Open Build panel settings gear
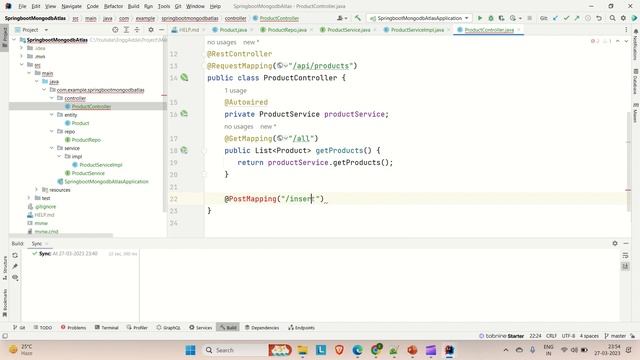The width and height of the screenshot is (640, 360). pyautogui.click(x=615, y=243)
